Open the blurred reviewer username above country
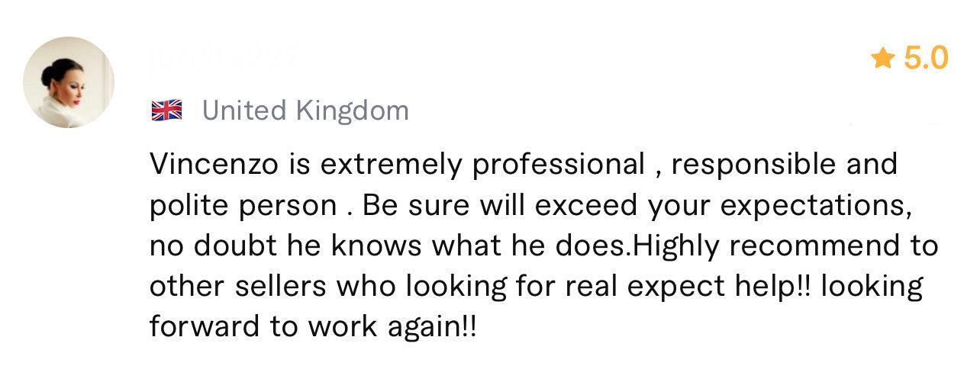 [x=223, y=59]
